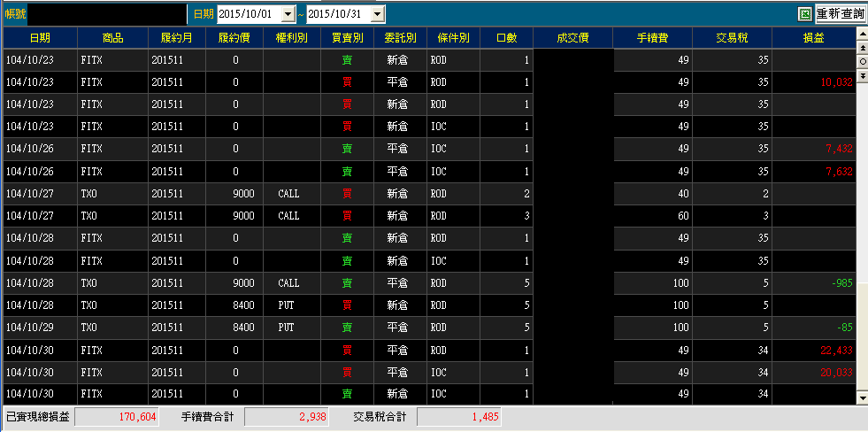Viewport: 868px width, 432px height.
Task: Click the 已實現總損益 field showing 170,604
Action: pyautogui.click(x=117, y=417)
